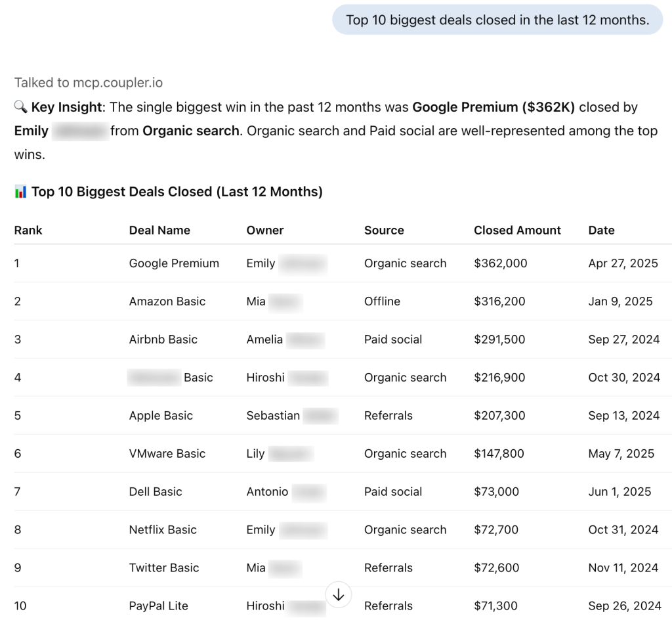This screenshot has height=620, width=672.
Task: Click the May 7, 2025 date cell
Action: point(621,454)
